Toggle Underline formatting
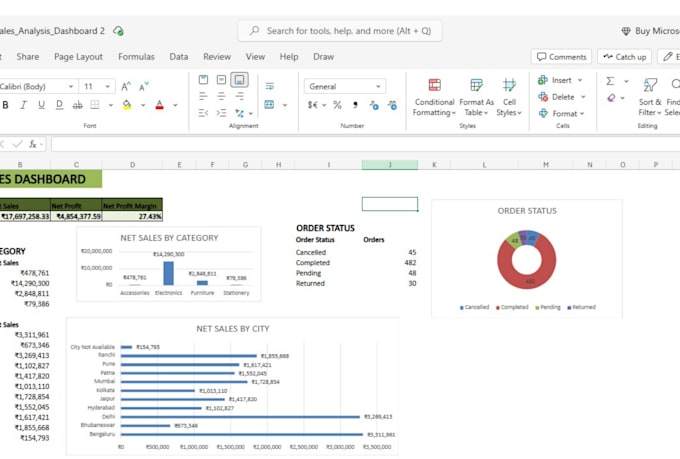Image resolution: width=680 pixels, height=459 pixels. click(x=41, y=105)
